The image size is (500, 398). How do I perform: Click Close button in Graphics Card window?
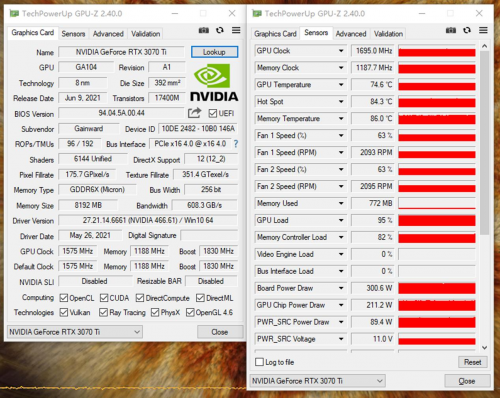coord(220,332)
